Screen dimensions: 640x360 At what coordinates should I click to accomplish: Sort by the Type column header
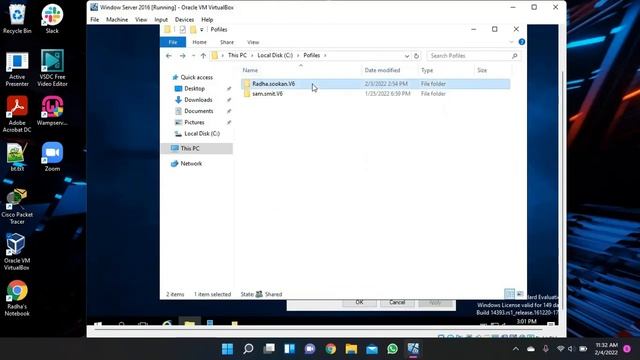coord(446,70)
